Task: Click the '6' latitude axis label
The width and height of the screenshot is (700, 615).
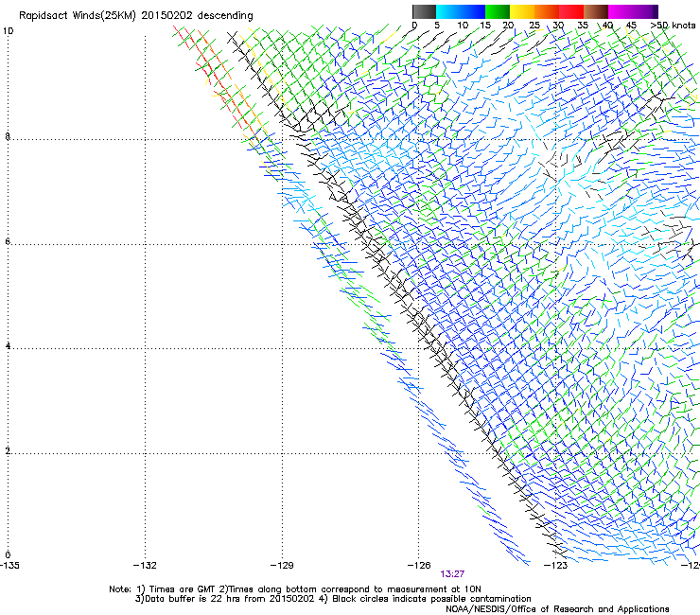Action: click(8, 241)
